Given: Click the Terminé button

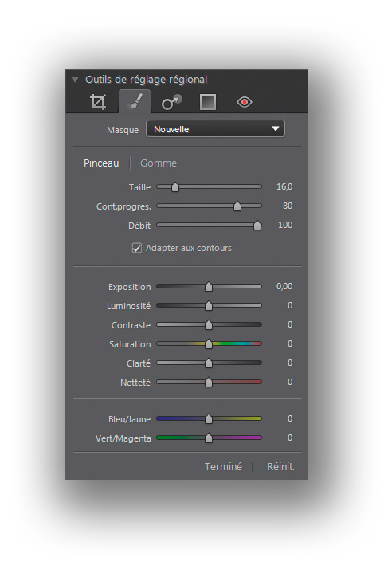Looking at the screenshot, I should [x=223, y=466].
